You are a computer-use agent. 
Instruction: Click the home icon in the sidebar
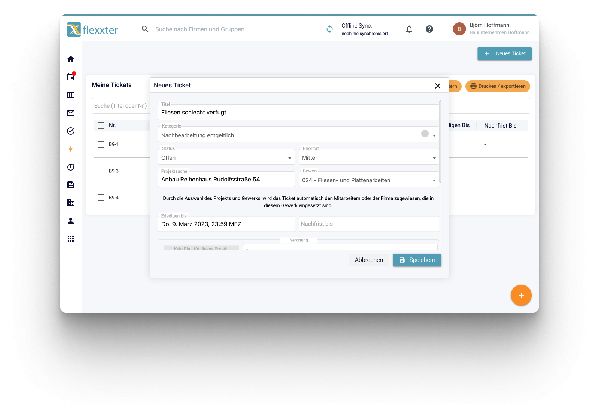(x=70, y=59)
